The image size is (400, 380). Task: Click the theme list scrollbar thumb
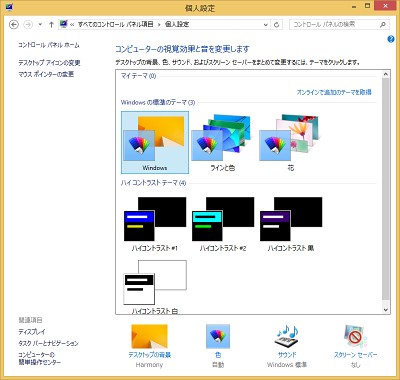386,189
